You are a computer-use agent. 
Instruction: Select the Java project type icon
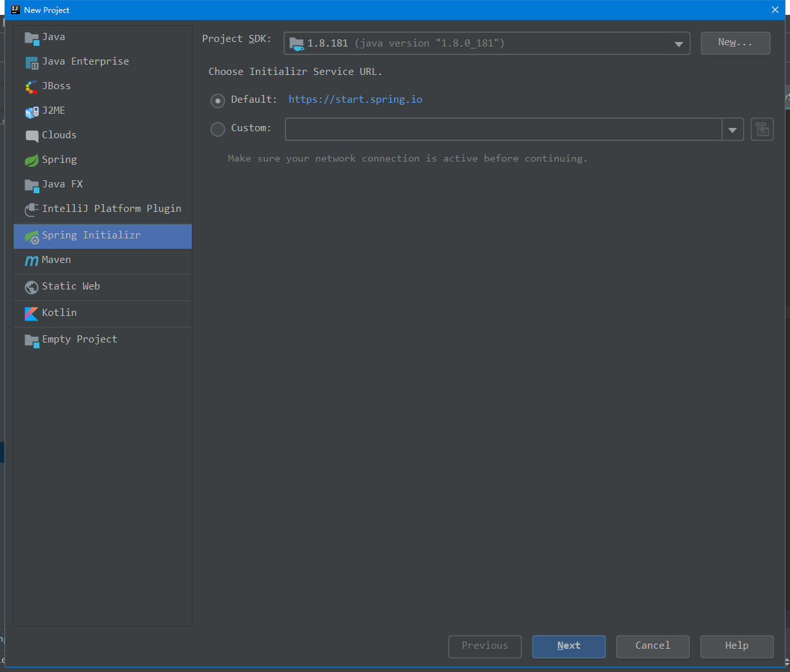pos(32,38)
